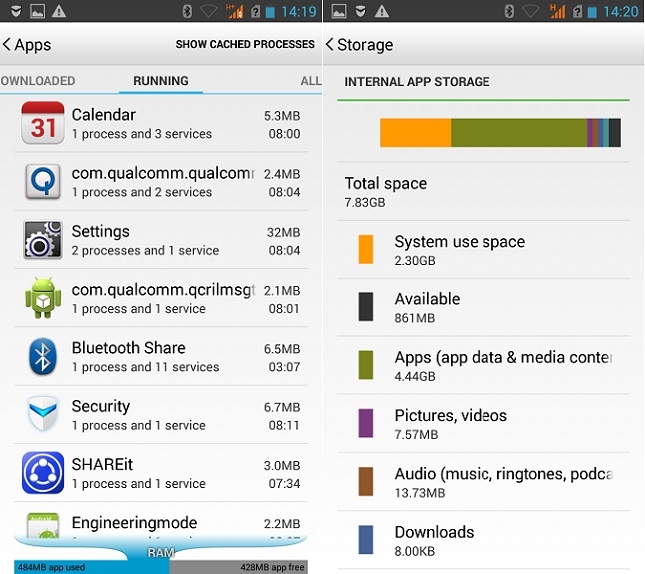Tap the orange segment of storage usage bar

click(415, 132)
